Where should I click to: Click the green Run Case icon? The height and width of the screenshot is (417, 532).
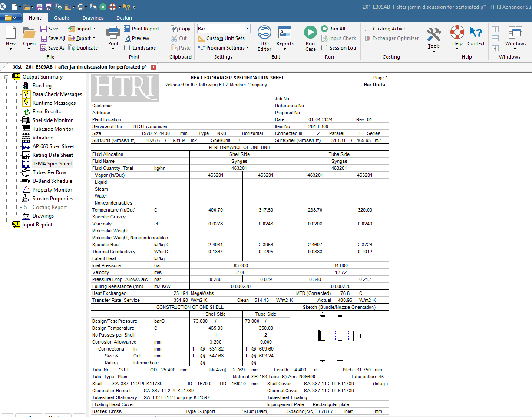[x=311, y=32]
